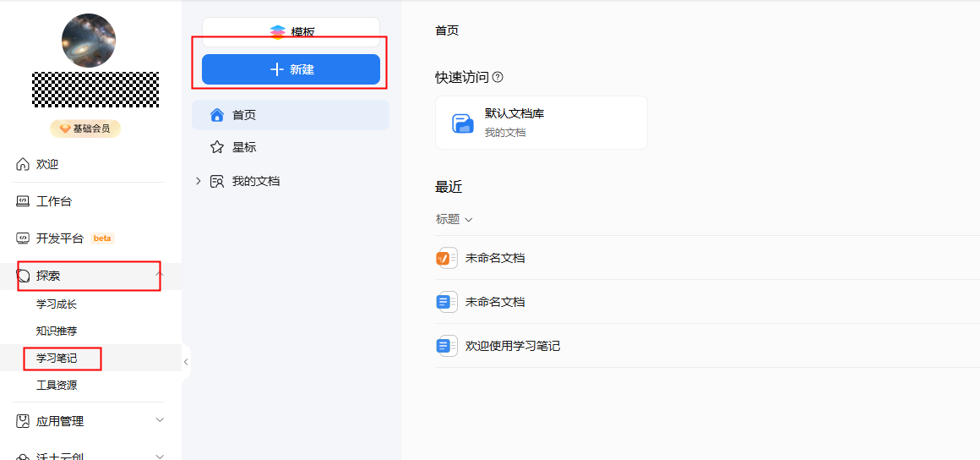This screenshot has height=460, width=980.
Task: Click the 快速访问 heading text
Action: pyautogui.click(x=462, y=78)
